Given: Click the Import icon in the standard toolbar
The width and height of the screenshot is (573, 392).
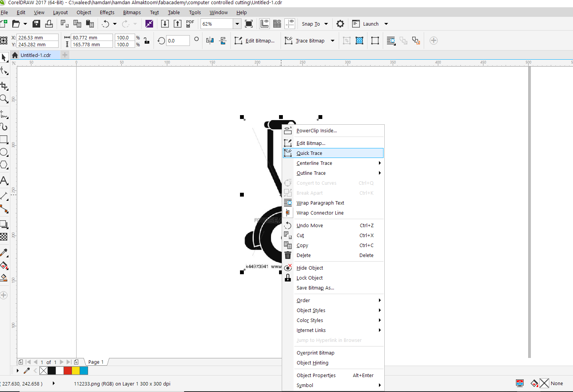Looking at the screenshot, I should click(165, 24).
